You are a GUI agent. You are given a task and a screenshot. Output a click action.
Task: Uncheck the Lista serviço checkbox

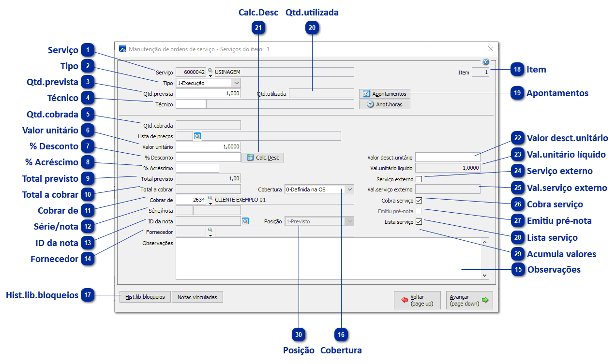tap(419, 222)
